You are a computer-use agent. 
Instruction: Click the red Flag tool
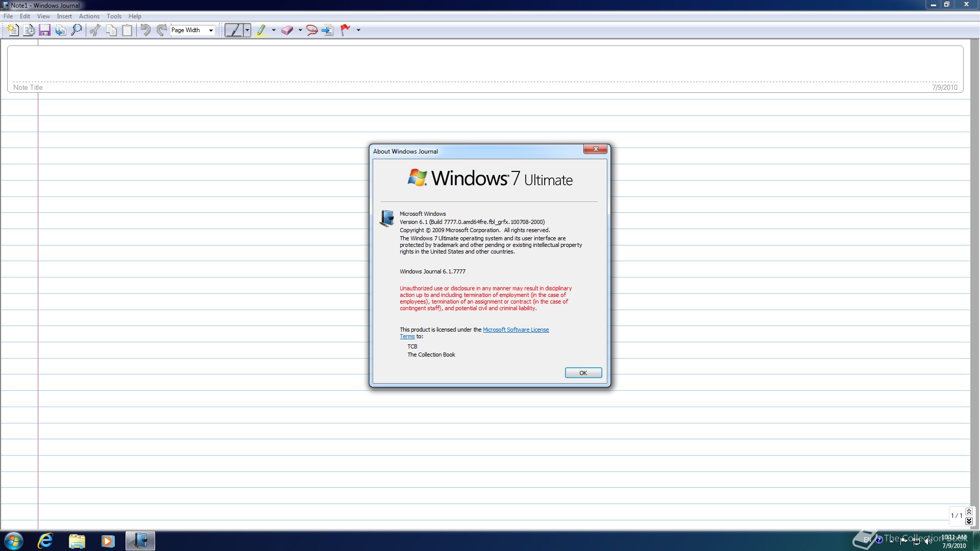(x=346, y=30)
